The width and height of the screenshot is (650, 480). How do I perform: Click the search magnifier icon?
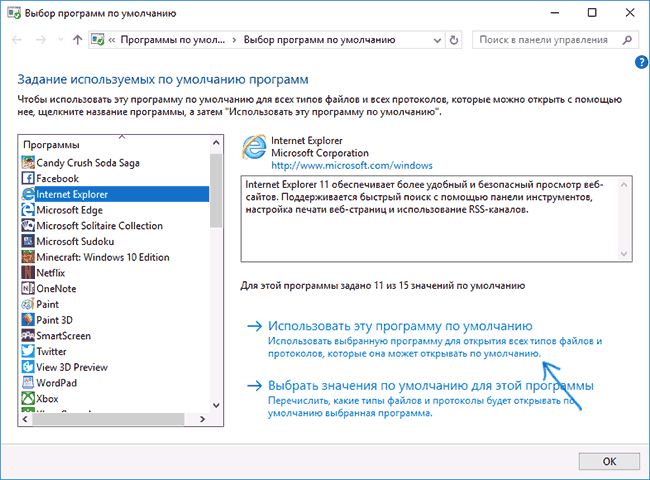[x=627, y=40]
